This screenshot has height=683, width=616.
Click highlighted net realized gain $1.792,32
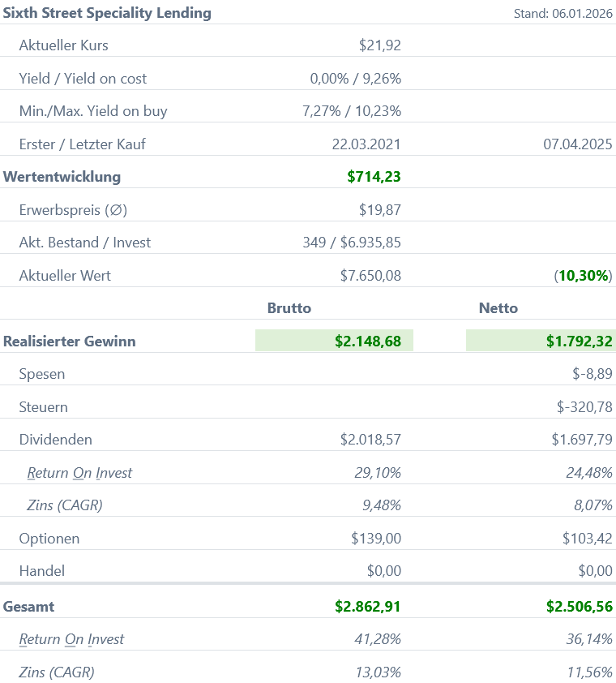(579, 341)
